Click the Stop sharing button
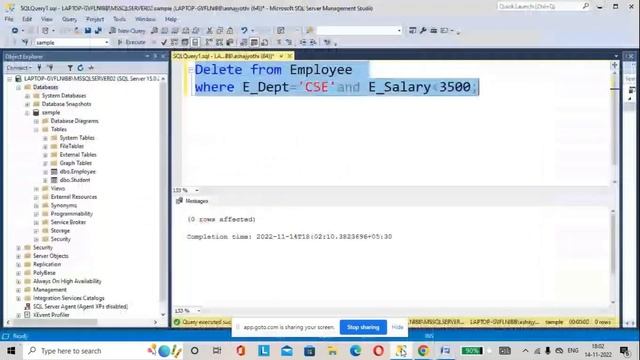The width and height of the screenshot is (640, 360). (363, 327)
